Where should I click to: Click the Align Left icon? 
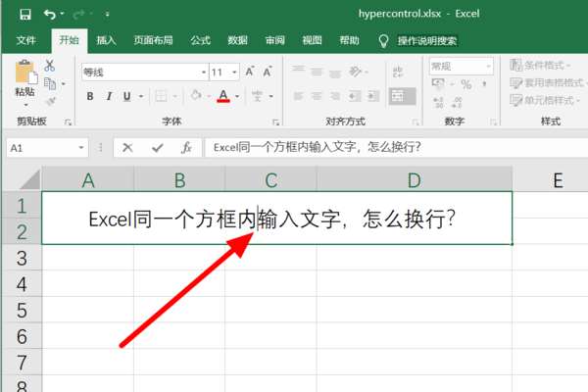299,96
